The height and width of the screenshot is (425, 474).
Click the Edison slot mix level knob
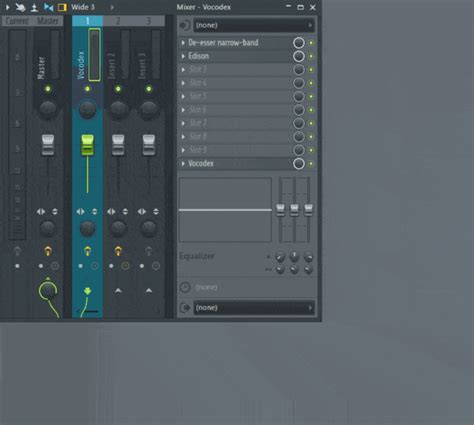[x=299, y=56]
